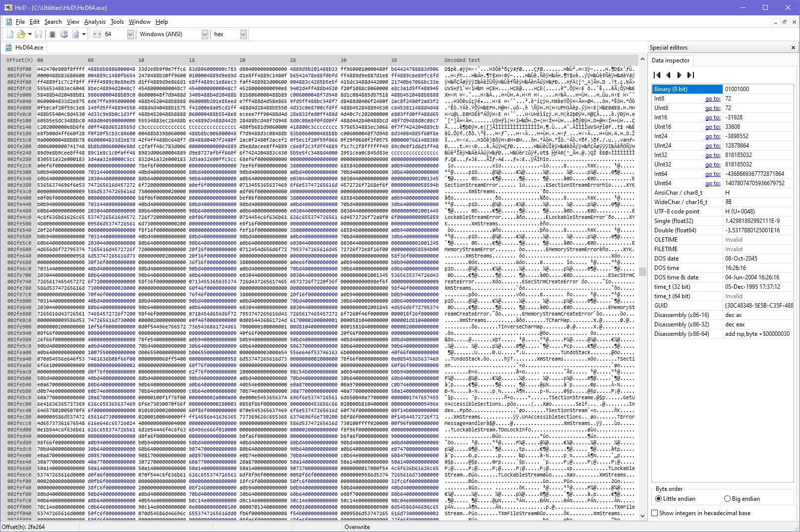Screen dimensions: 800x532
Task: Click offset row 002FE000
Action: pyautogui.click(x=19, y=95)
